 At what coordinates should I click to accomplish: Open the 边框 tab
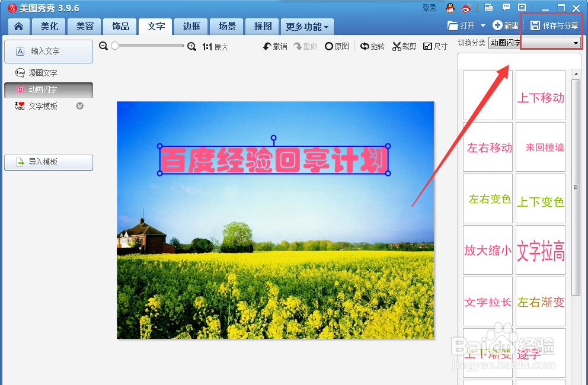pyautogui.click(x=191, y=26)
